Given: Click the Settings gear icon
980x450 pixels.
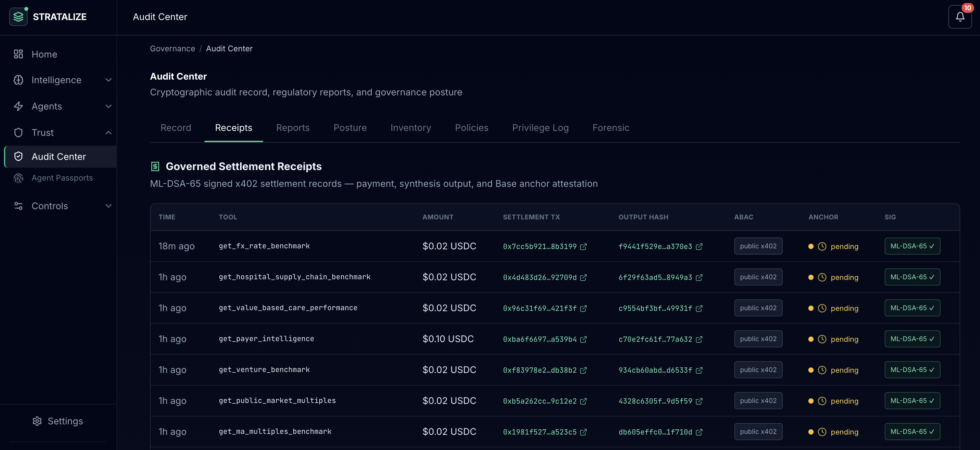Looking at the screenshot, I should click(37, 421).
